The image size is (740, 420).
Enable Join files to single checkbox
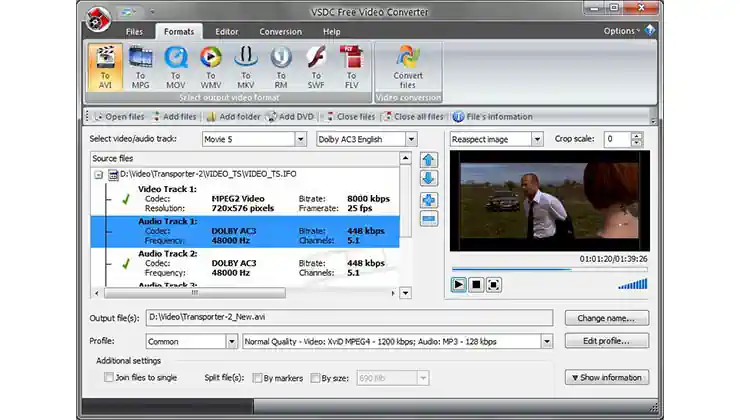click(109, 378)
